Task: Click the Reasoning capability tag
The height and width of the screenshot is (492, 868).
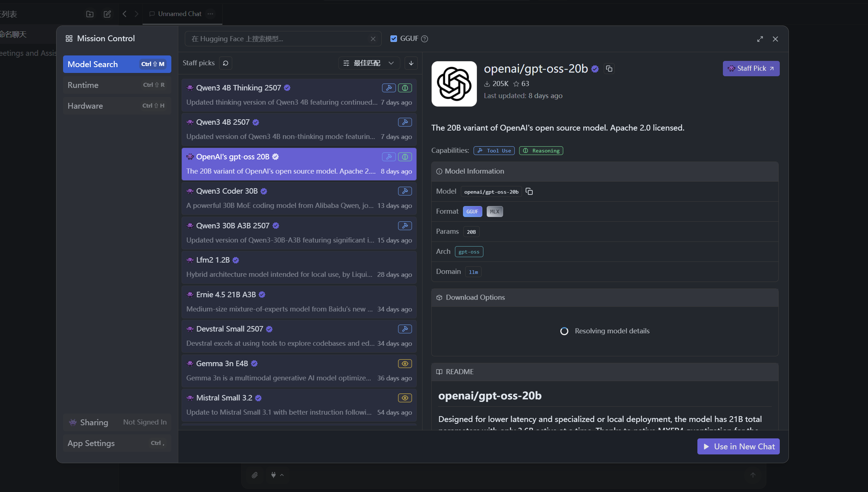Action: click(541, 151)
